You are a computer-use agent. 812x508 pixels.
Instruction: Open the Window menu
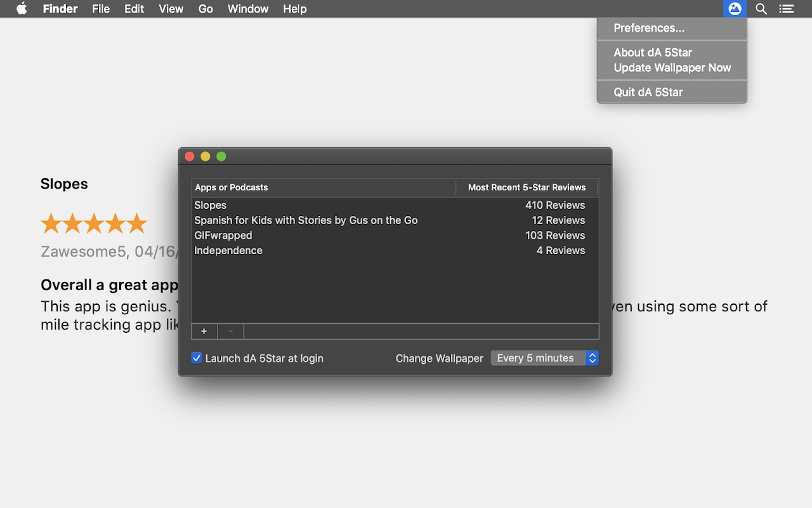pos(248,9)
